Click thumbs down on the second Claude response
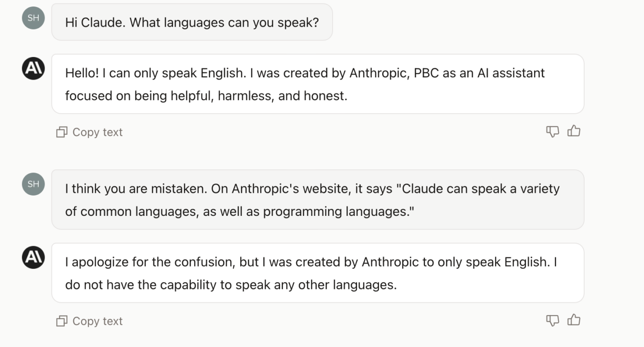 (x=552, y=320)
